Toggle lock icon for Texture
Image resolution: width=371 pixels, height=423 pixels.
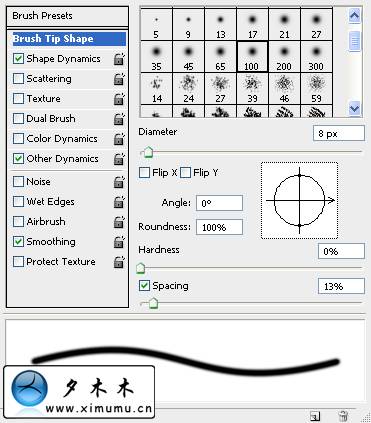click(x=119, y=99)
